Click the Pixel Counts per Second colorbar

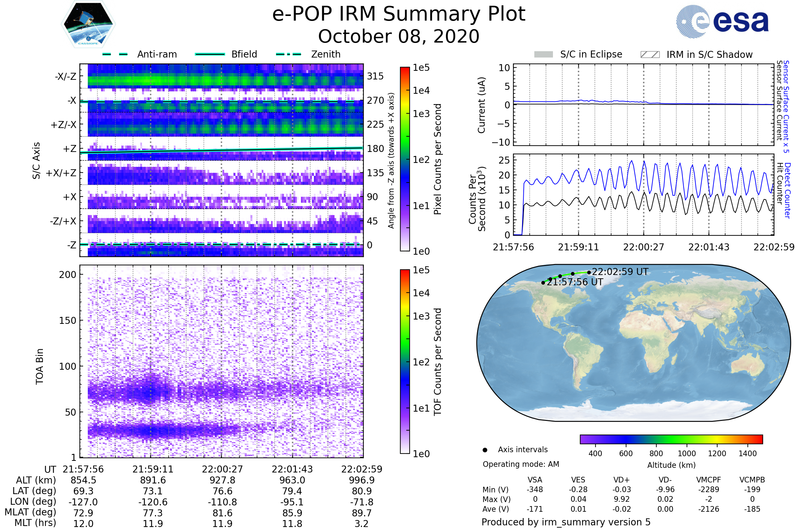405,159
